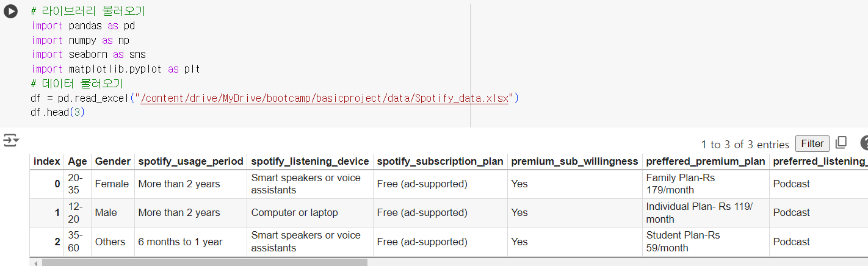Select the 'Female' cell in row 0

112,184
